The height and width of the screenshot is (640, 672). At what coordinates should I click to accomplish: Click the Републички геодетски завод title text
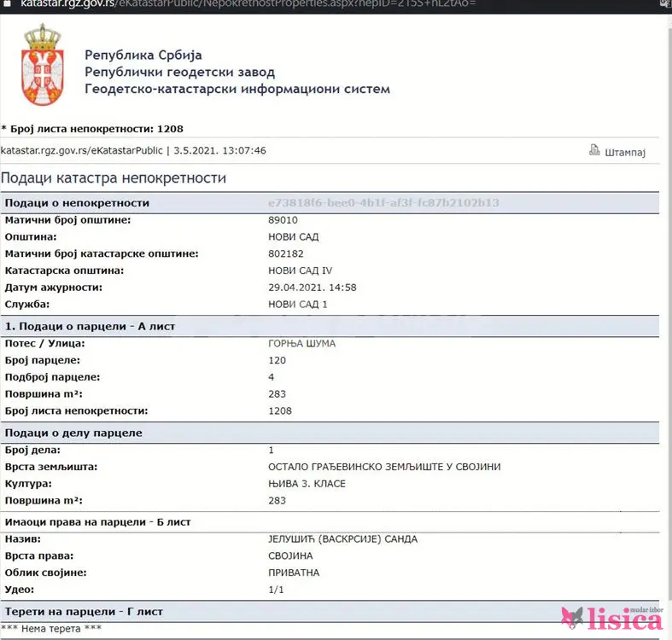(179, 73)
